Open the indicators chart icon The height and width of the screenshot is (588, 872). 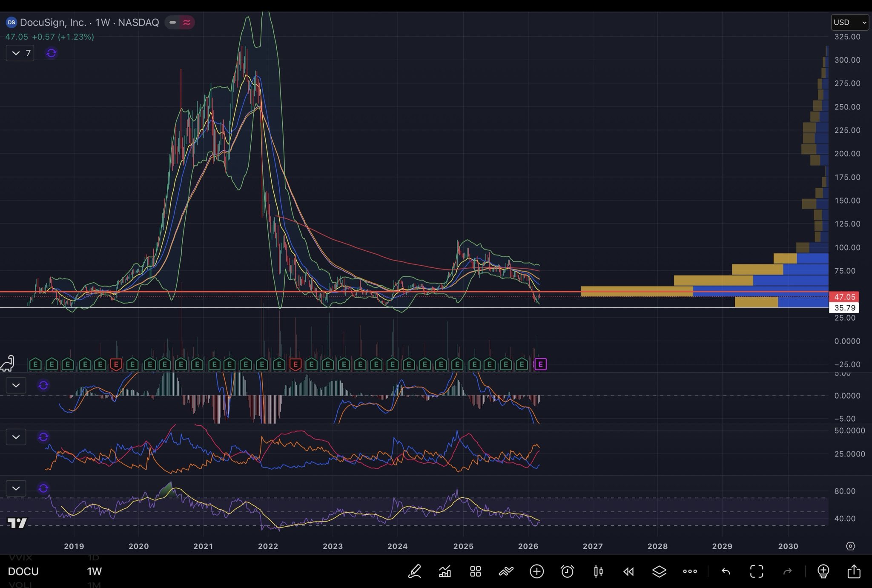coord(445,571)
